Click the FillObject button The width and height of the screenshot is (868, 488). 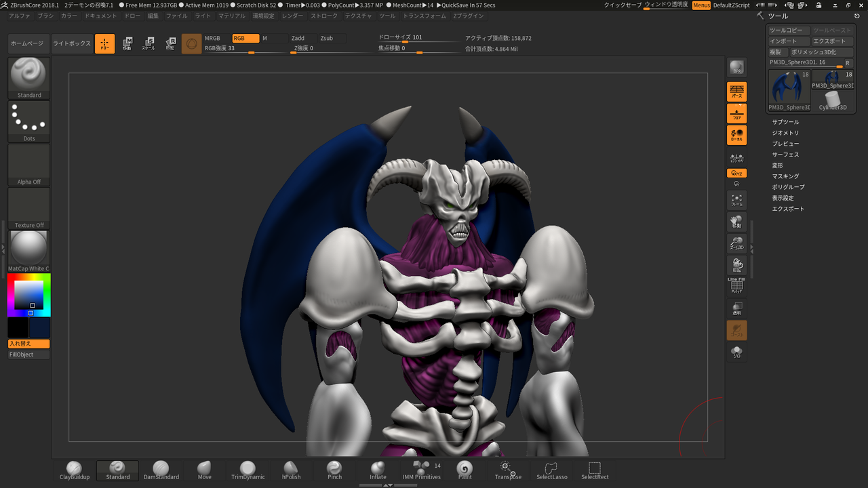[x=28, y=354]
